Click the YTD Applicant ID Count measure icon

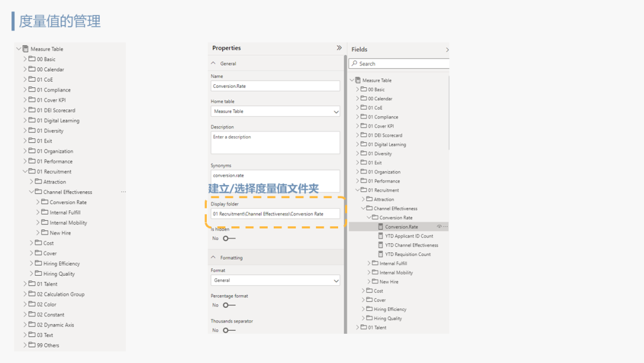(380, 236)
